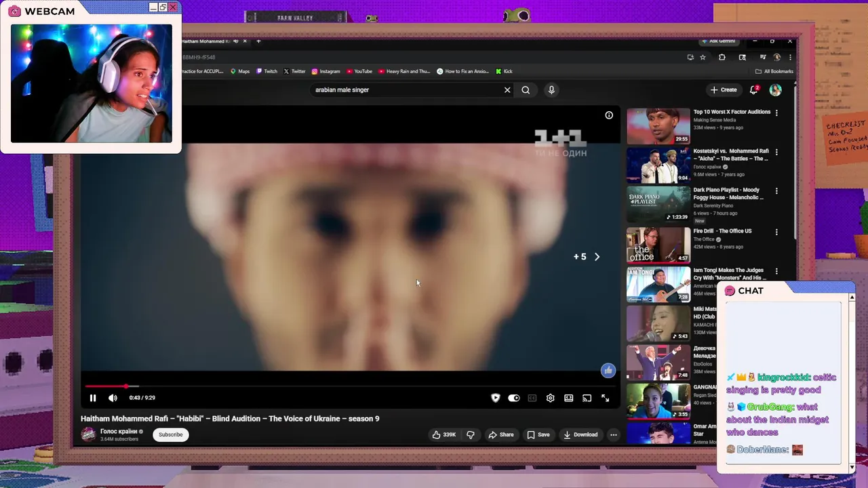The width and height of the screenshot is (868, 488).
Task: Open Iam Tongi Makes The Judges Cry video
Action: tap(658, 285)
